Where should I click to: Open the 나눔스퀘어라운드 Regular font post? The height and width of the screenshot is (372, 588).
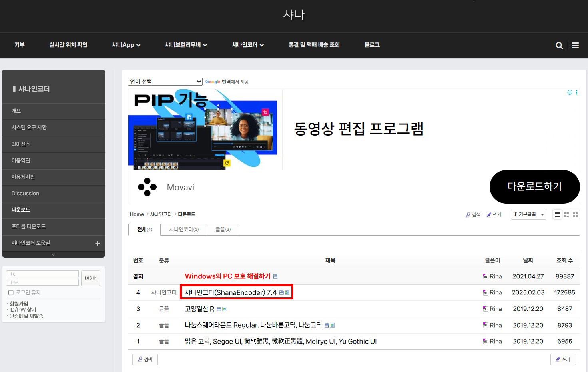point(253,325)
